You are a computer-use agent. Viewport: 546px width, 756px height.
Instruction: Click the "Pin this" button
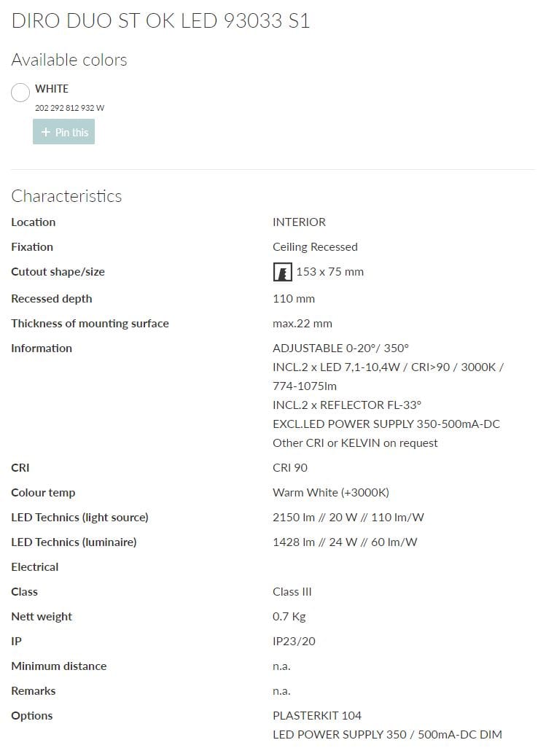coord(63,132)
